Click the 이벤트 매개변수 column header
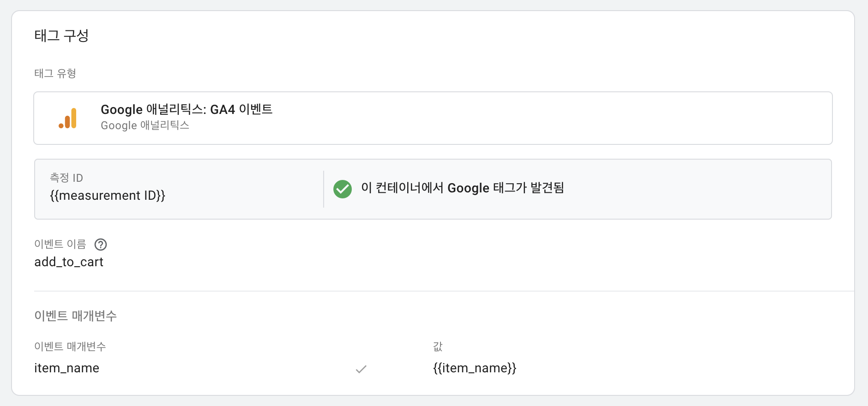 (x=70, y=346)
